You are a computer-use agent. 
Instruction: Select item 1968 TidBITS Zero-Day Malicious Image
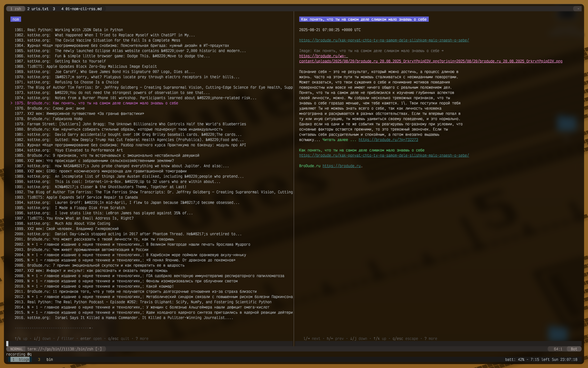(x=86, y=66)
